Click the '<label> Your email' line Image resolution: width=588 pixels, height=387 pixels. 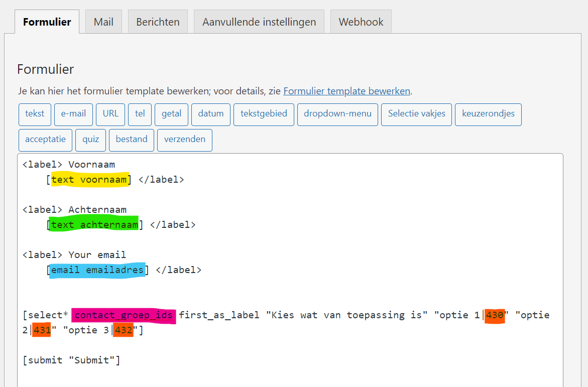coord(74,254)
